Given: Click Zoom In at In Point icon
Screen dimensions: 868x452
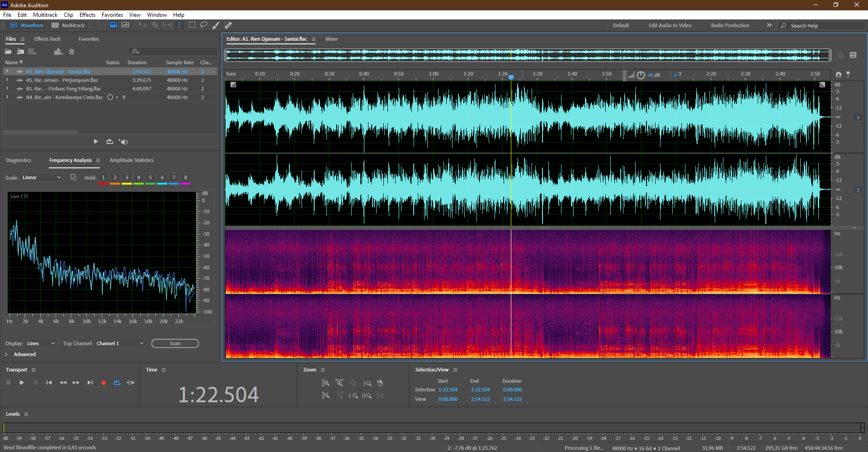Looking at the screenshot, I should 354,395.
